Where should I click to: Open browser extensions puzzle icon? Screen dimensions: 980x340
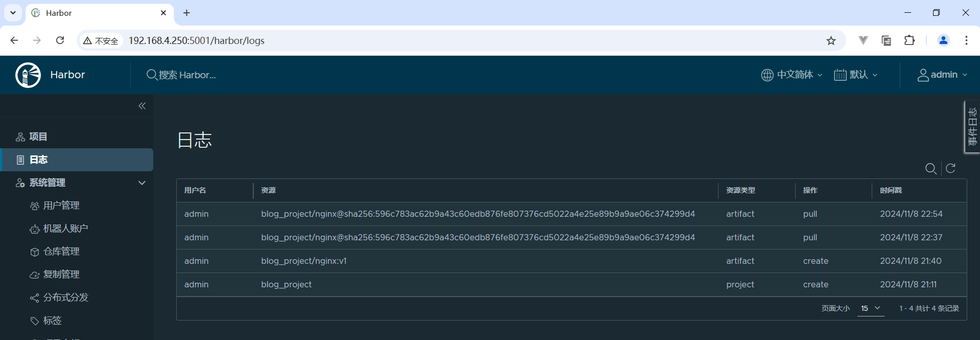(x=909, y=41)
